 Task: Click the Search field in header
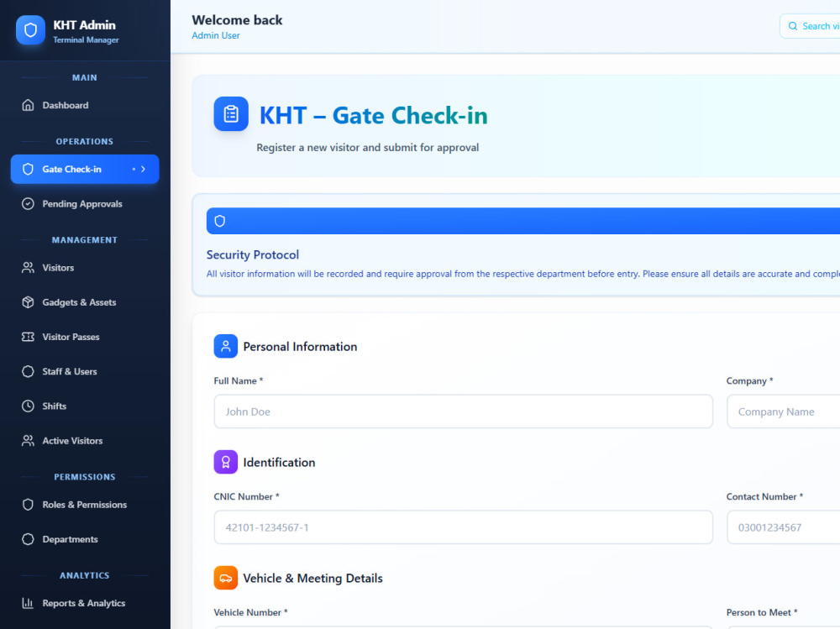point(810,26)
